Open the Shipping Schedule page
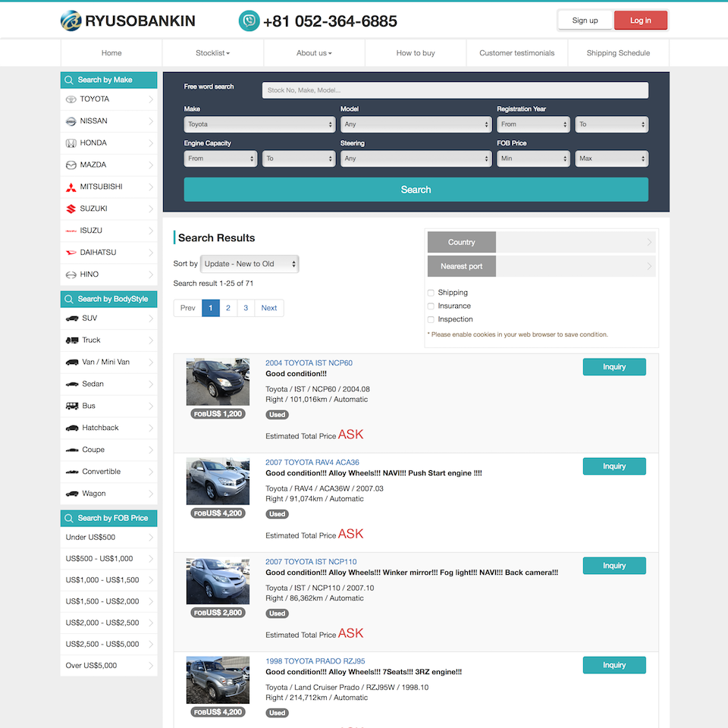Screen dimensions: 728x728 pyautogui.click(x=618, y=53)
